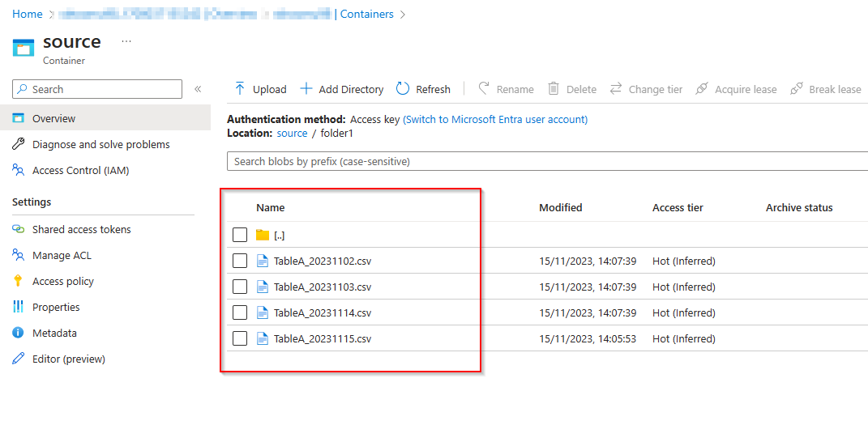Navigate to source in the Location path

(x=292, y=134)
